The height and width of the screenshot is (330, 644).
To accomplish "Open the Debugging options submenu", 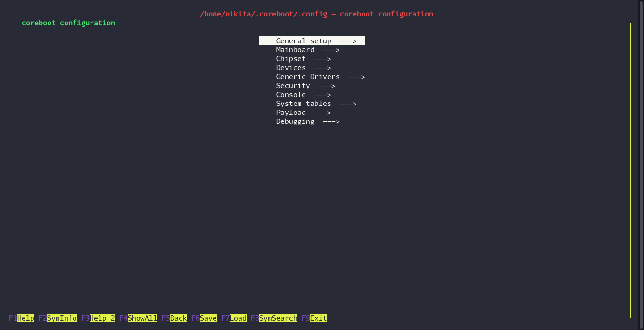I will [x=295, y=121].
